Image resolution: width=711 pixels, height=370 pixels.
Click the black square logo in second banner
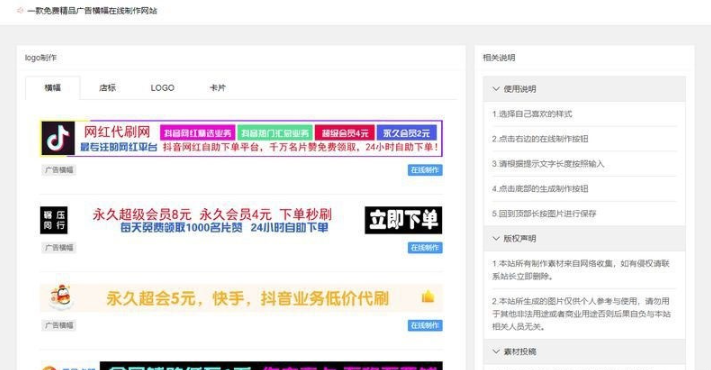[x=54, y=220]
